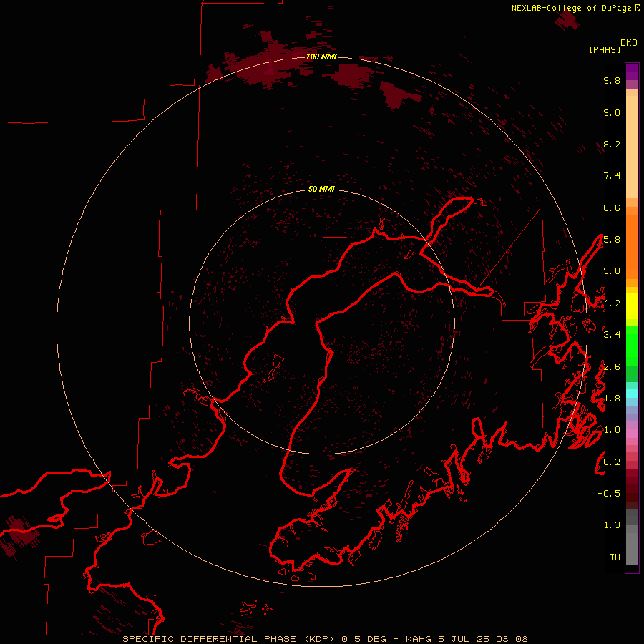Click the -1.3 legend value
Viewport: 644px width, 644px height.
click(609, 525)
